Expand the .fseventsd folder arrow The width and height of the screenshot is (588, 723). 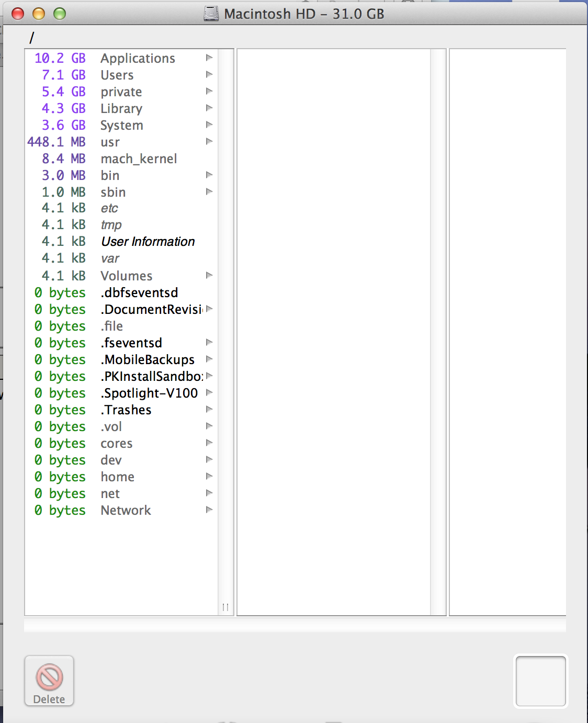click(x=209, y=342)
